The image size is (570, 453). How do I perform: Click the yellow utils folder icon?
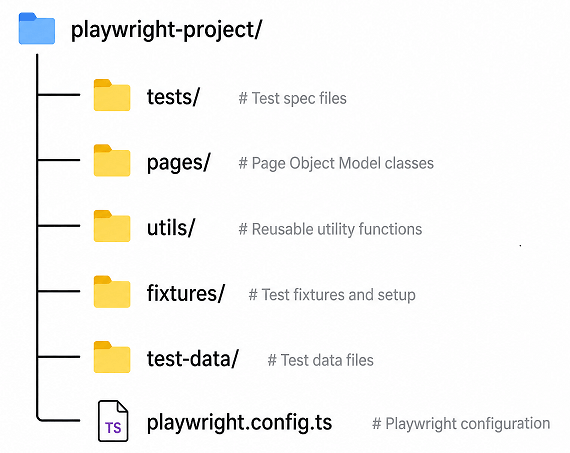click(112, 226)
